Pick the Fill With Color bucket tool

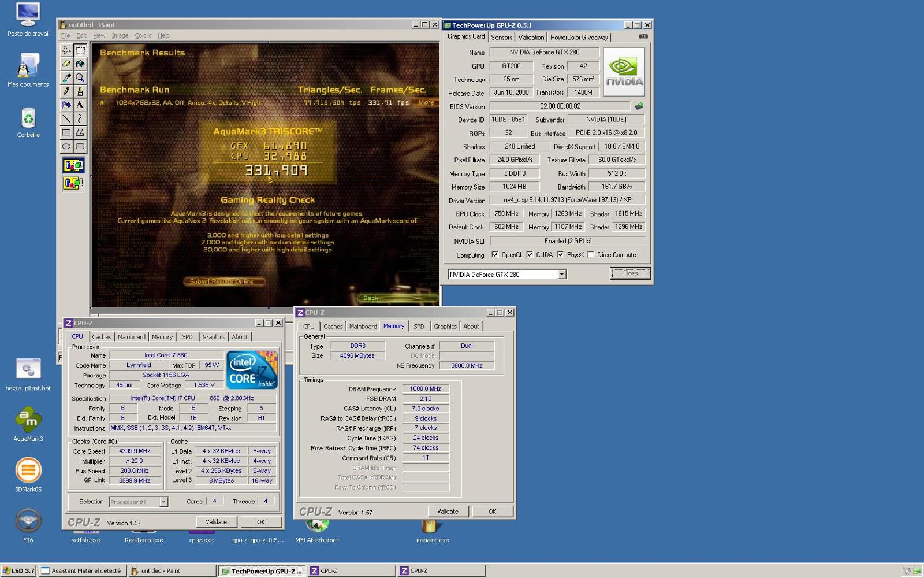click(80, 64)
